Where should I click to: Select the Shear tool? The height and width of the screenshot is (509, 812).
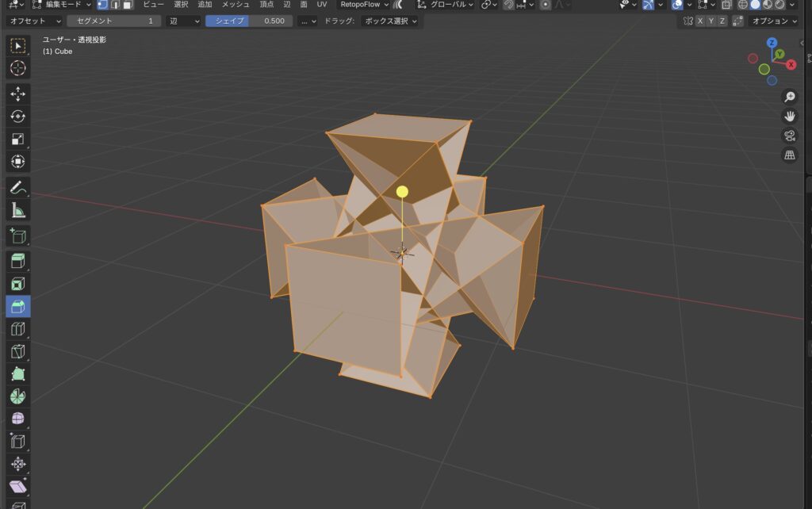(x=18, y=487)
